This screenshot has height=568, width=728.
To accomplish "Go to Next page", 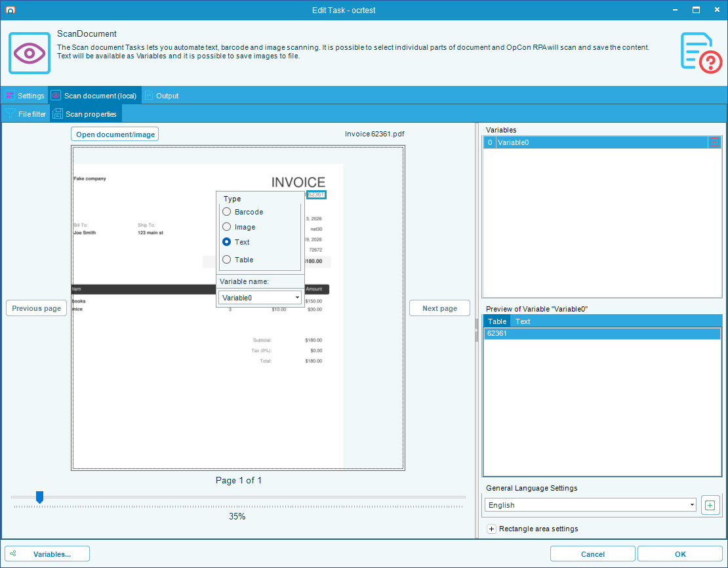I will click(x=439, y=308).
